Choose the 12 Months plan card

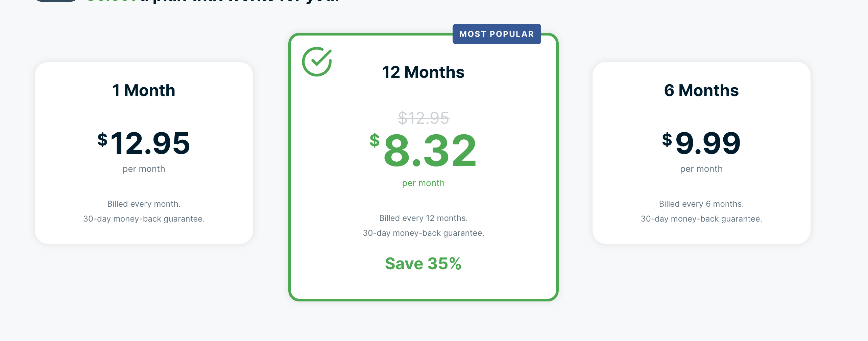point(424,167)
